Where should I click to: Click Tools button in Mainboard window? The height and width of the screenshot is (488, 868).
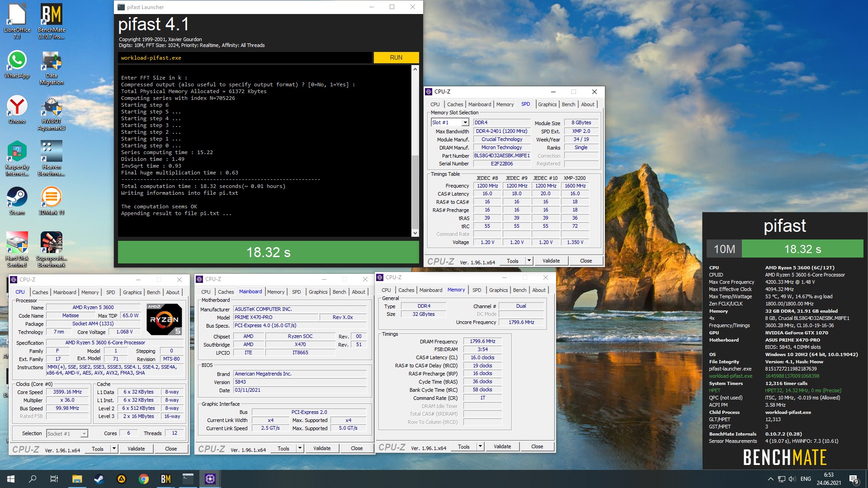tap(283, 448)
